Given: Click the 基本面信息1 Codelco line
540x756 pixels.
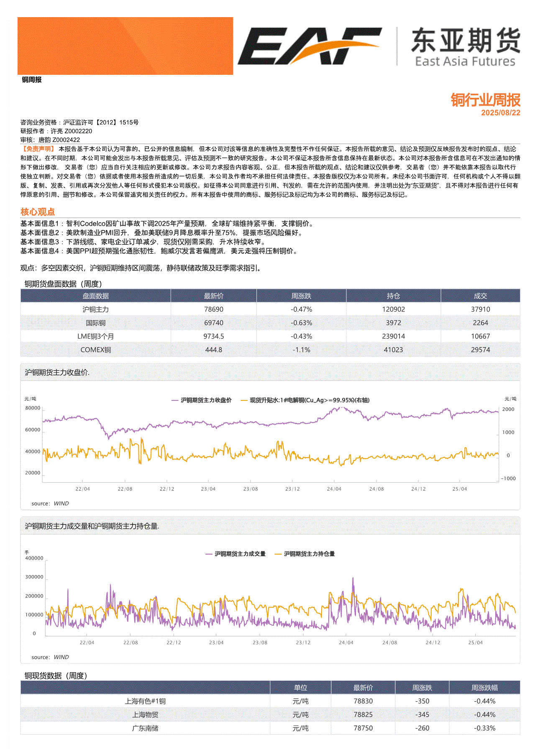Looking at the screenshot, I should (x=167, y=224).
